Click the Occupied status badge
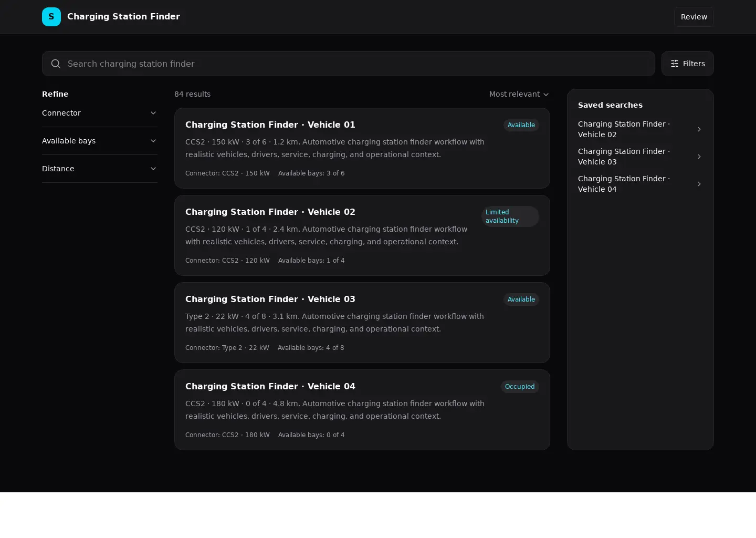Viewport: 756px width, 538px height. coord(520,387)
